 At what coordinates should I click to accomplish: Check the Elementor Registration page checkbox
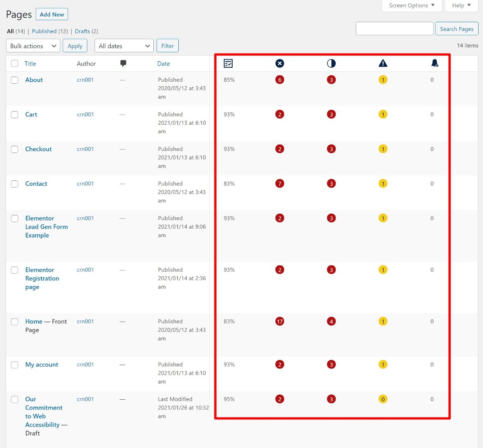[14, 270]
